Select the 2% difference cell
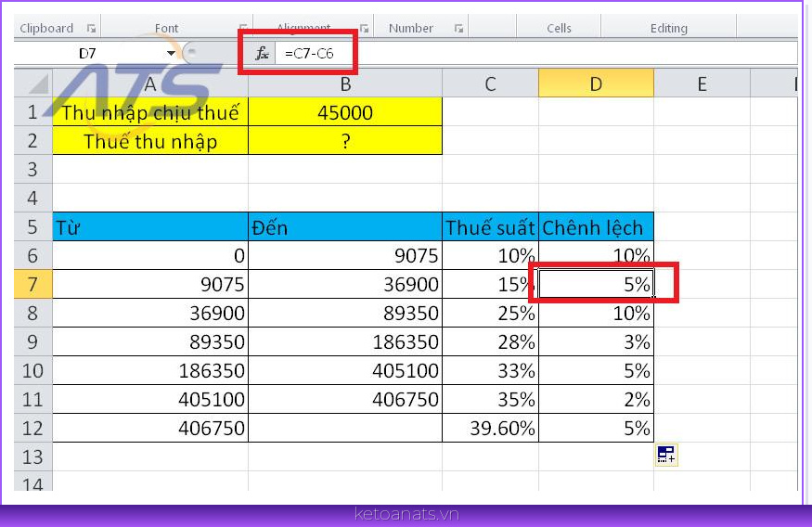Screen dimensions: 812x527 tap(596, 399)
